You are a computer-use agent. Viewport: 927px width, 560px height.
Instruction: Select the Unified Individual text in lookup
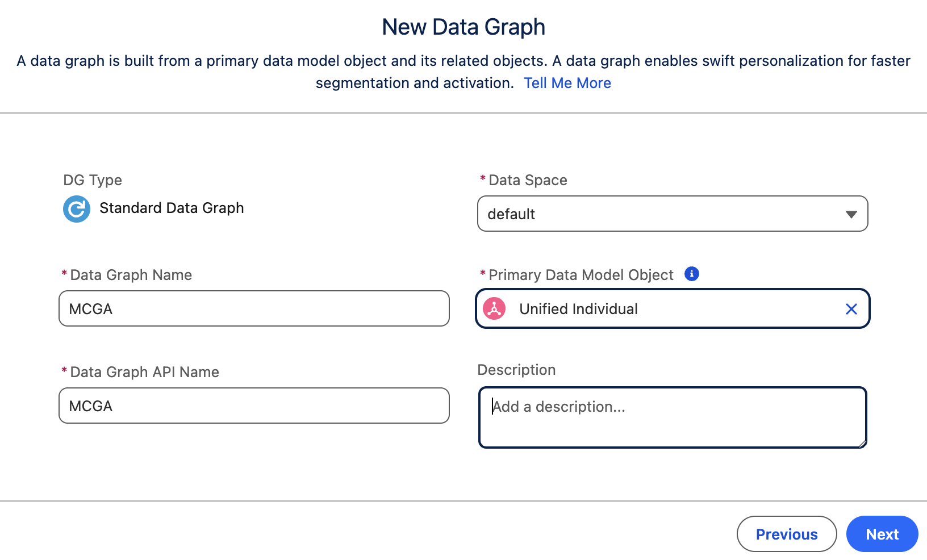(x=578, y=309)
